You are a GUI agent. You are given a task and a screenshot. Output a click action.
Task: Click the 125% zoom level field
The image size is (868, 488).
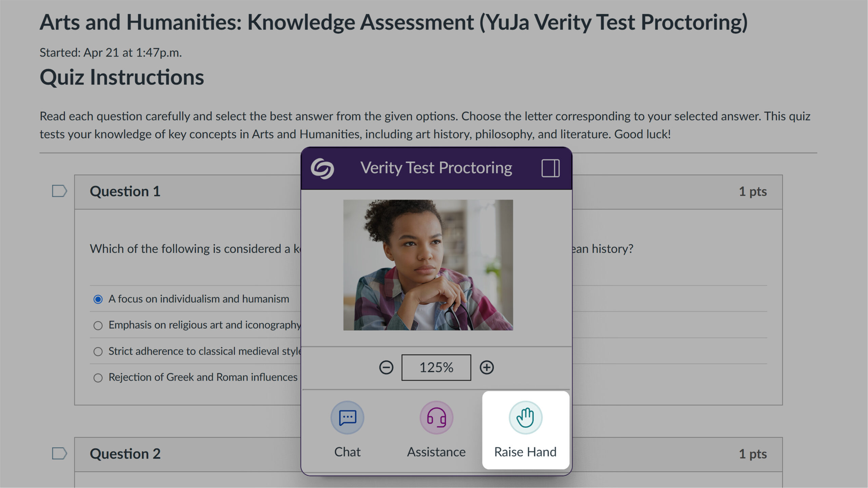(436, 367)
